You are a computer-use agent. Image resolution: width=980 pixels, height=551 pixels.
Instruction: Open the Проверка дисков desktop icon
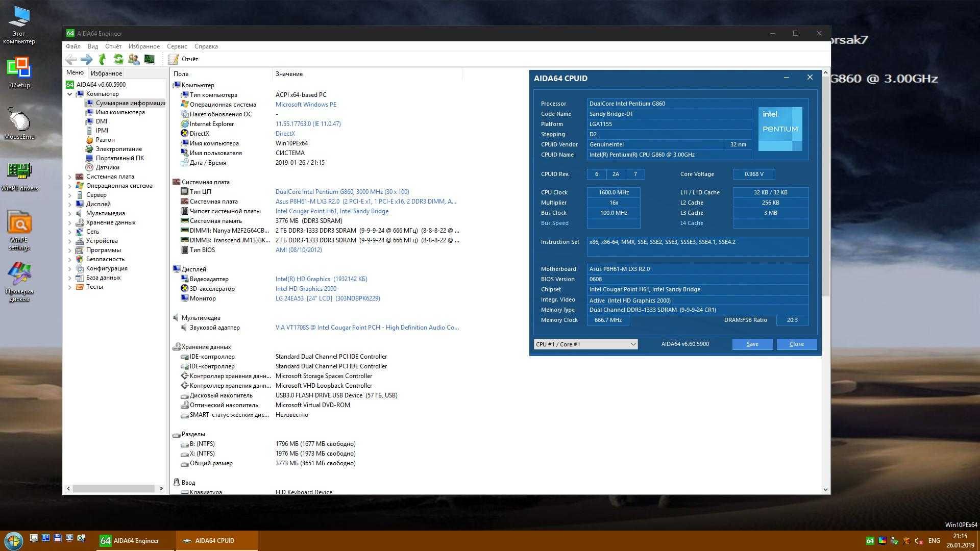coord(19,282)
